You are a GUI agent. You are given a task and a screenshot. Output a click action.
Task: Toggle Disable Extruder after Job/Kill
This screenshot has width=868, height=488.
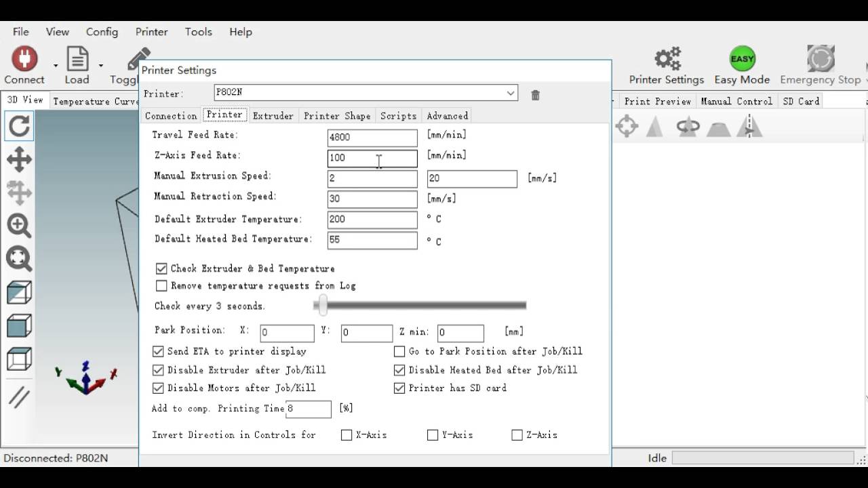[x=158, y=370]
